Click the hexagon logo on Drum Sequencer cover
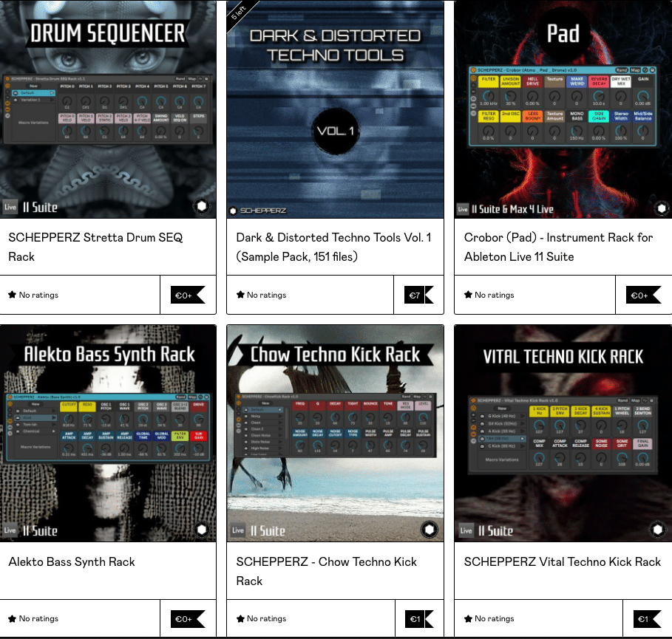 201,206
